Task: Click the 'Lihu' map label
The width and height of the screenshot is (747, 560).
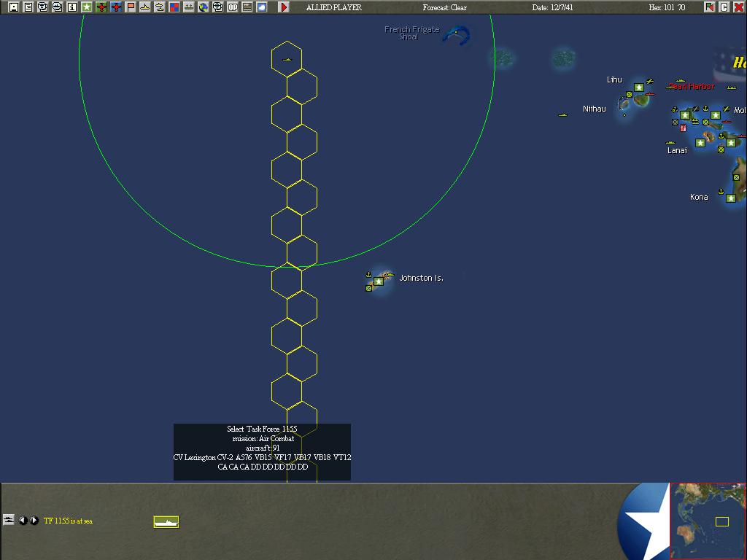Action: pyautogui.click(x=614, y=79)
